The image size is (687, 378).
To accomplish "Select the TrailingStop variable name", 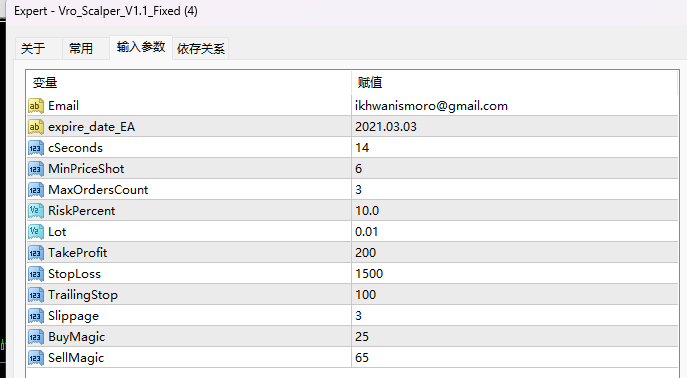I will click(x=83, y=295).
